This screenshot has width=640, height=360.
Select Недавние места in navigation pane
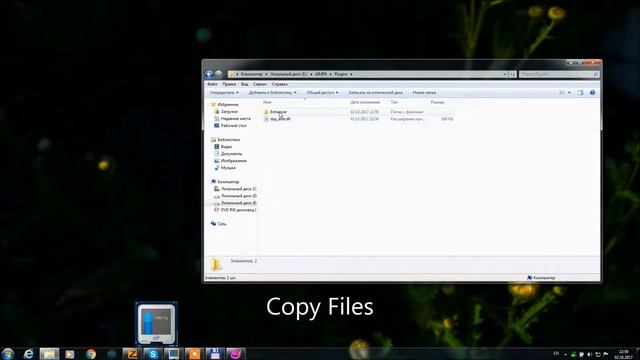pos(236,118)
